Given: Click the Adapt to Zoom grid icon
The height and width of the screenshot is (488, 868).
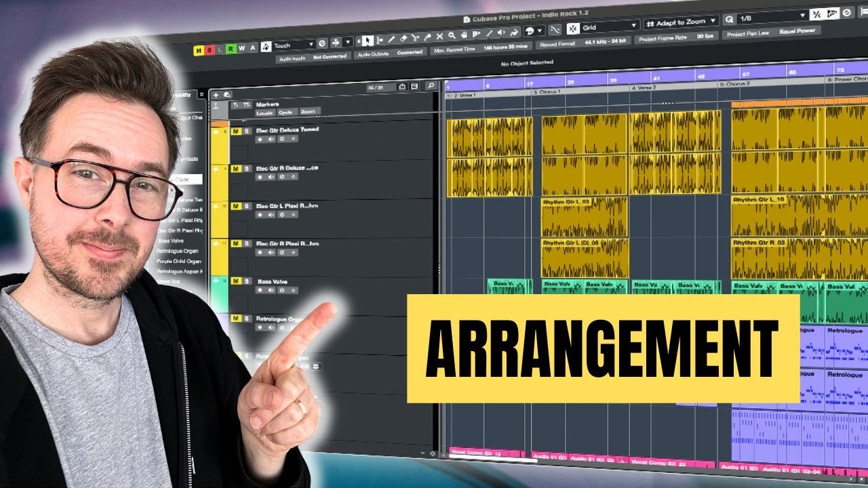Looking at the screenshot, I should coord(650,24).
